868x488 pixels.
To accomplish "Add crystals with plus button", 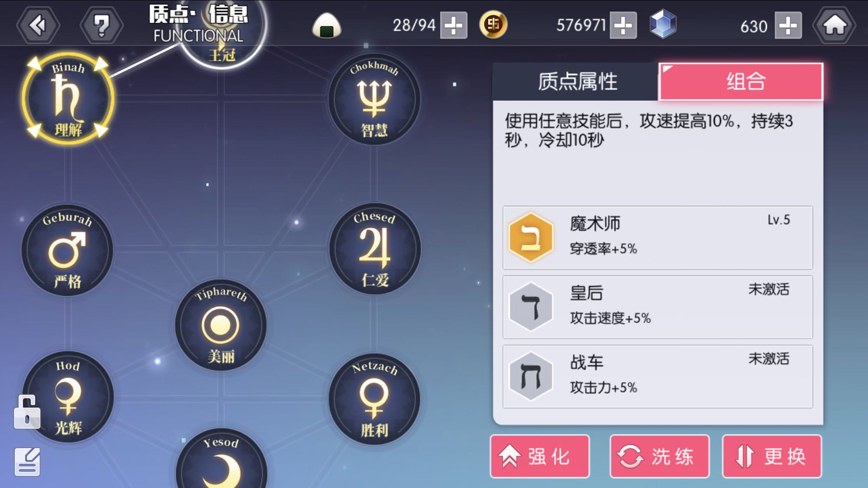I will click(x=788, y=25).
